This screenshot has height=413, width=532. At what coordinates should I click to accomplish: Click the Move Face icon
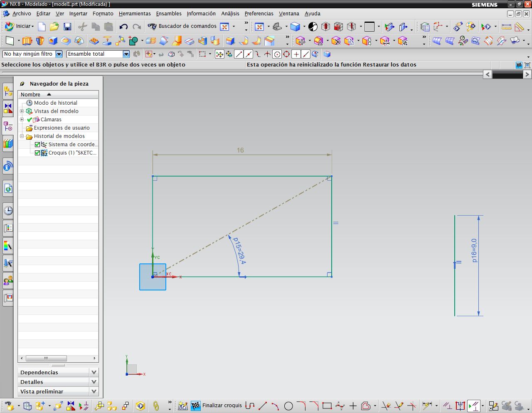point(301,41)
